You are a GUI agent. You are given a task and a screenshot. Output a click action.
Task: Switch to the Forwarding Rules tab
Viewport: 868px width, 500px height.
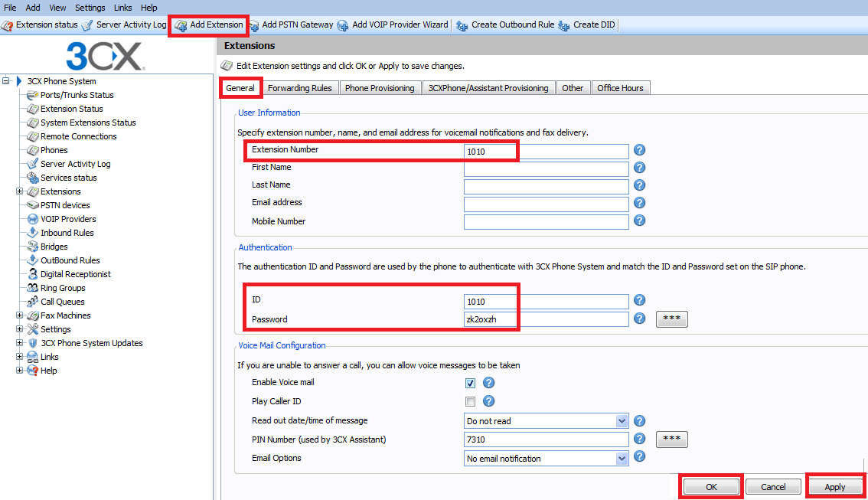point(299,88)
